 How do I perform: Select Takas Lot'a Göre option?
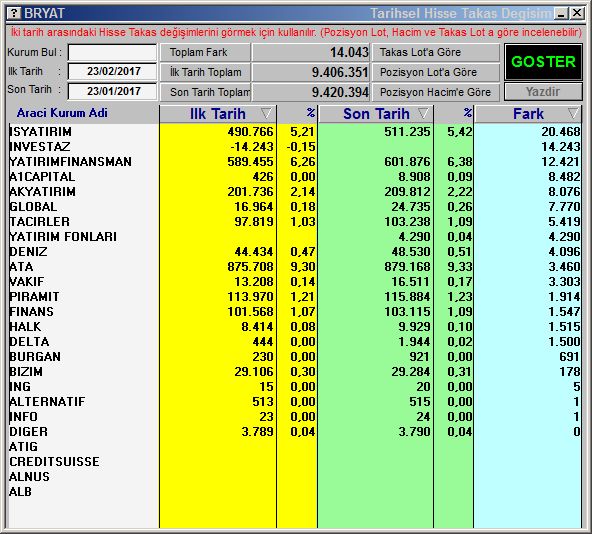[x=436, y=52]
